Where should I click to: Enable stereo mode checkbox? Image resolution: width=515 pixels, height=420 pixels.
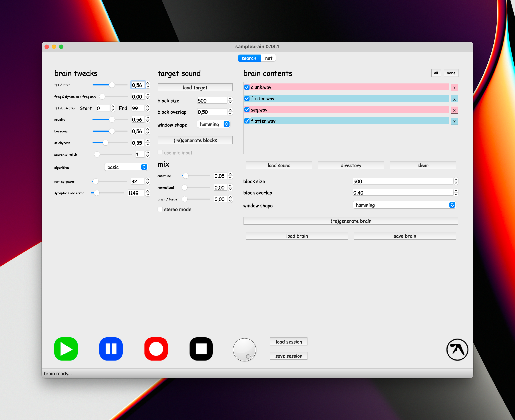click(160, 209)
